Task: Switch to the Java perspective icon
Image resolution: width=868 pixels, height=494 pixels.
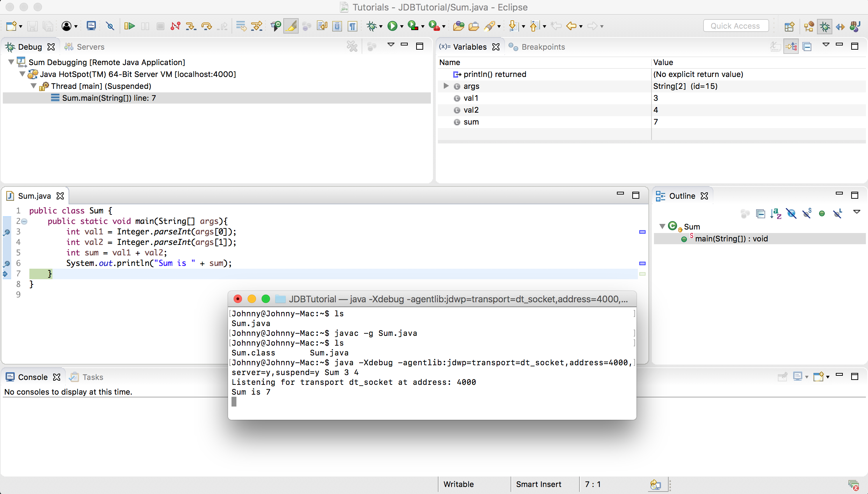Action: (x=855, y=26)
